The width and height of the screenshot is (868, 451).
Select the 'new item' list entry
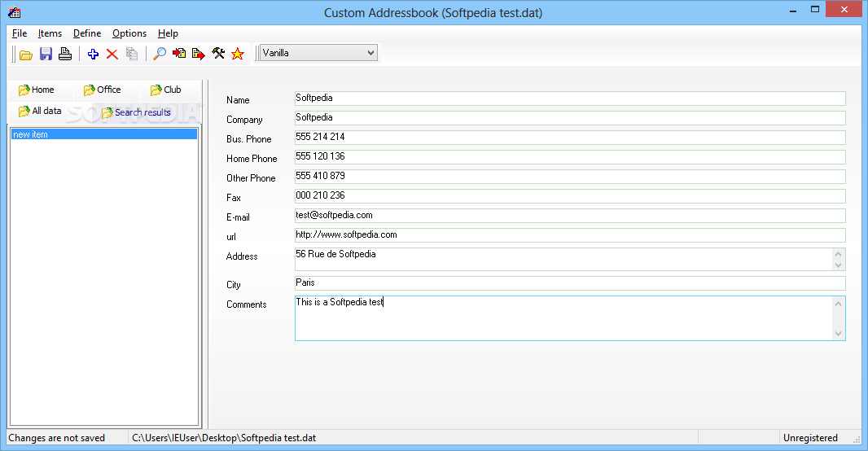pyautogui.click(x=104, y=134)
